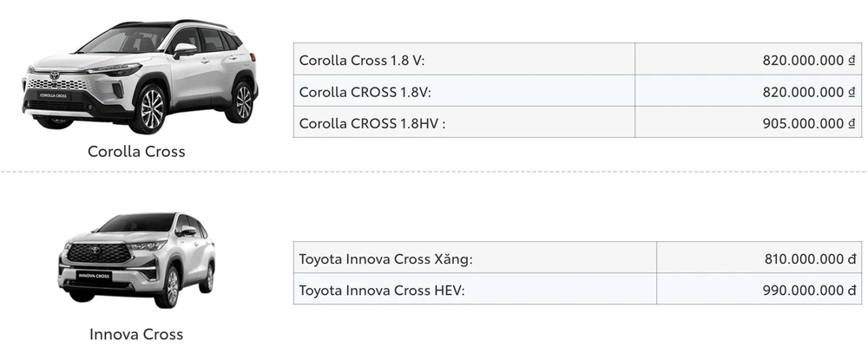Click the Corolla Cross front wheel

click(x=151, y=108)
